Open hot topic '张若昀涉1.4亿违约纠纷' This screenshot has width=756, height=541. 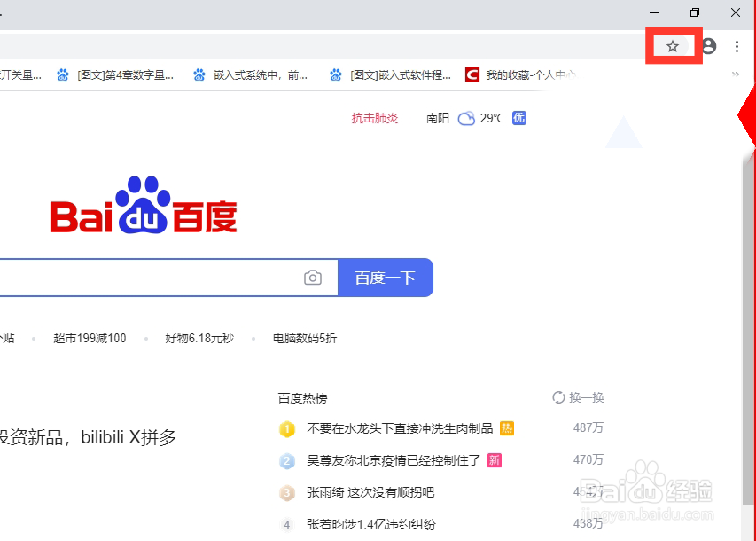(x=371, y=524)
